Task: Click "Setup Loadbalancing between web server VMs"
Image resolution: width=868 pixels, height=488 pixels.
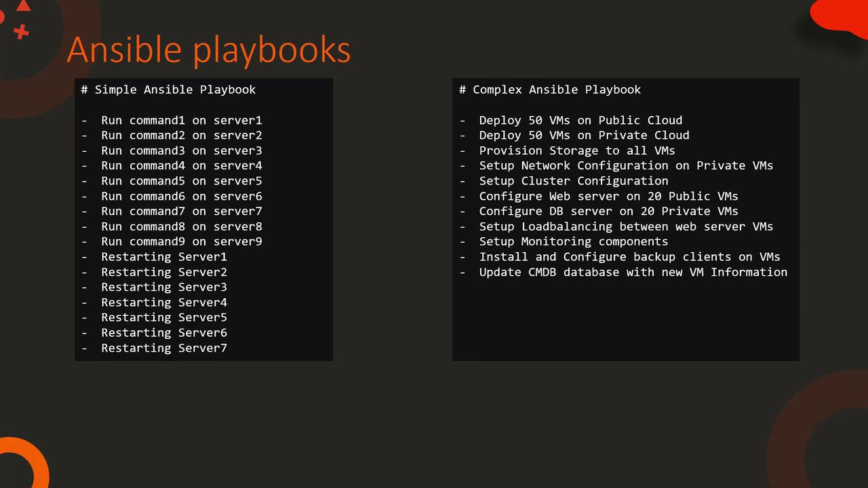Action: pos(626,226)
